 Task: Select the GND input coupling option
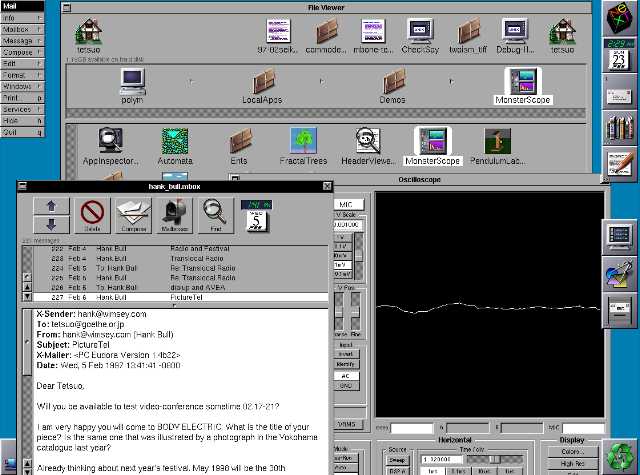[x=347, y=385]
